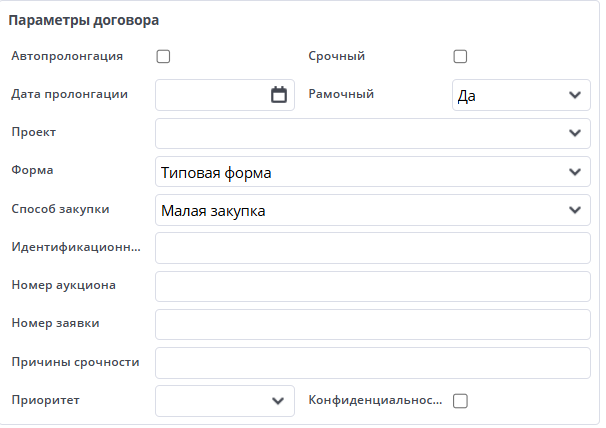The height and width of the screenshot is (428, 606).
Task: Open the Рамочный dropdown showing Да
Action: [x=521, y=95]
